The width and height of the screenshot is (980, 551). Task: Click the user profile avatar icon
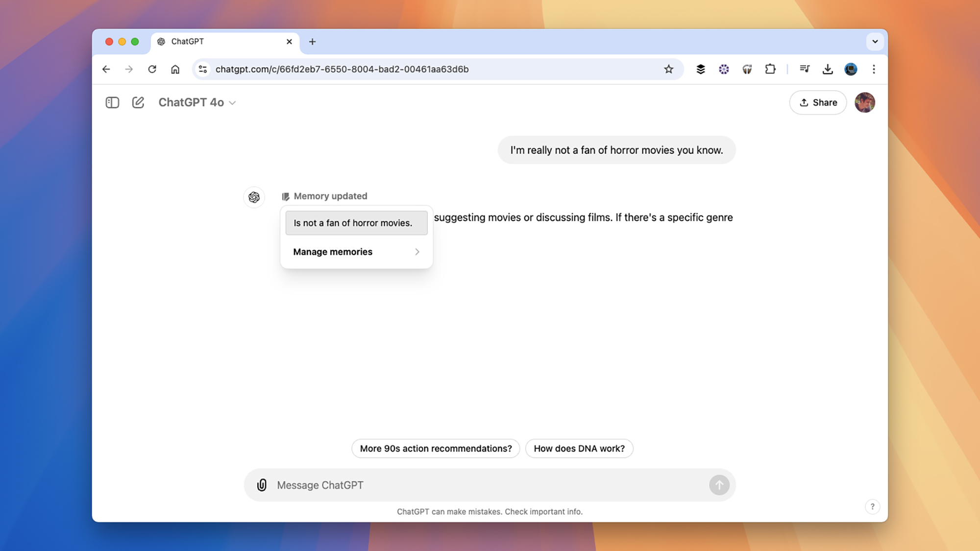click(x=864, y=102)
